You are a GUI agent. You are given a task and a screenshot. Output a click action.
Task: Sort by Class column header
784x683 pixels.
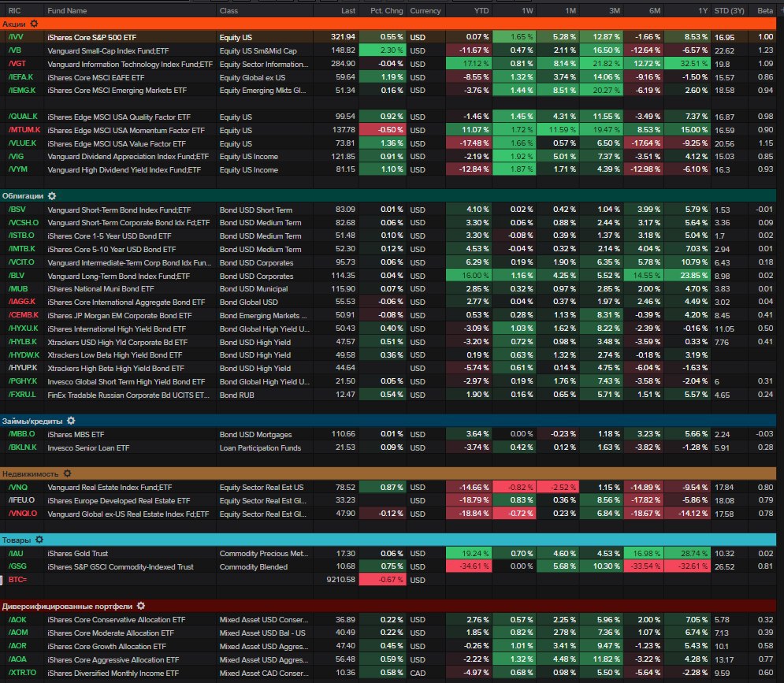229,10
